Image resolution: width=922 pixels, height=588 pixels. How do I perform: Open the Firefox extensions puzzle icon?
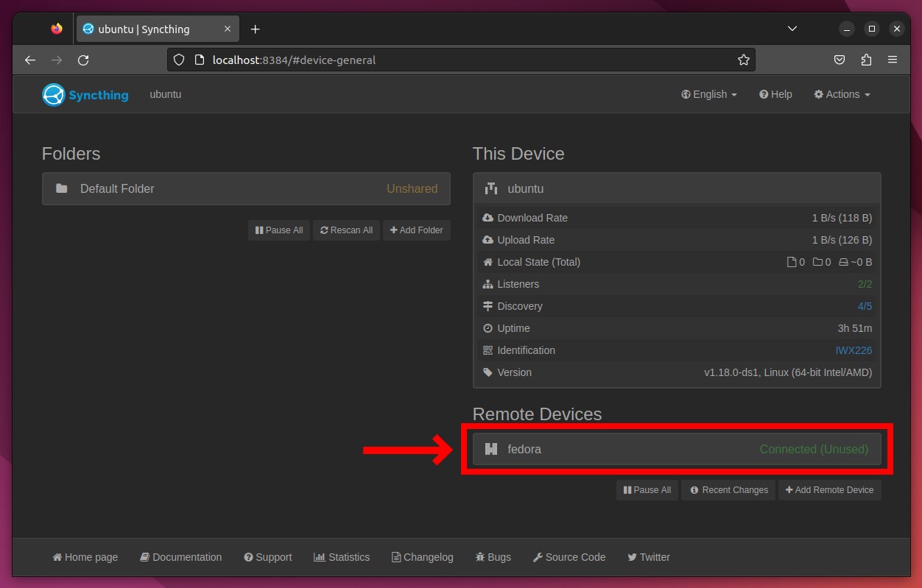point(866,60)
